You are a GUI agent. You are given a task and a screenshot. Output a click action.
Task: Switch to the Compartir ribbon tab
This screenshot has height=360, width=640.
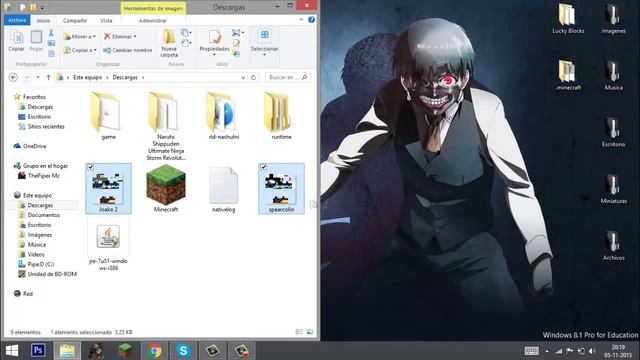pos(75,20)
